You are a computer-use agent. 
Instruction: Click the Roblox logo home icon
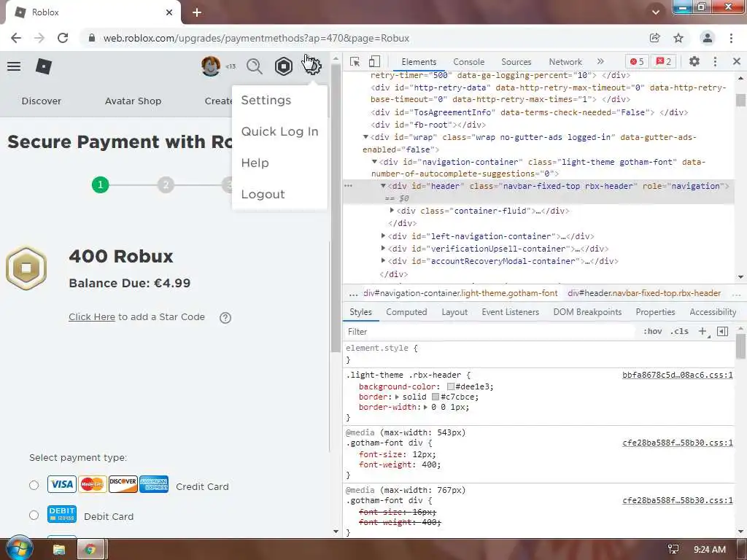coord(43,66)
